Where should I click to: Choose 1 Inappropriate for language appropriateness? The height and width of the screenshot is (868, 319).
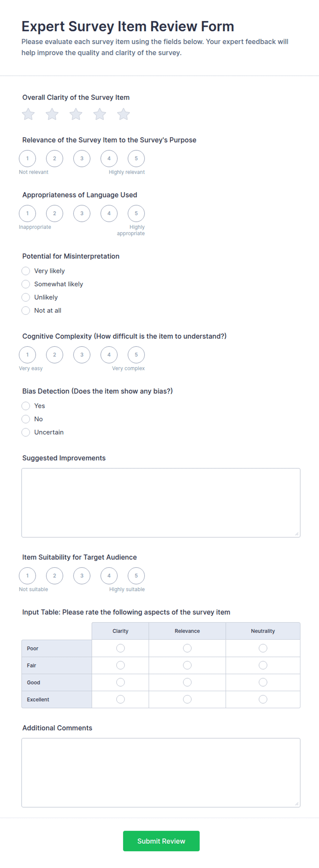pyautogui.click(x=27, y=214)
